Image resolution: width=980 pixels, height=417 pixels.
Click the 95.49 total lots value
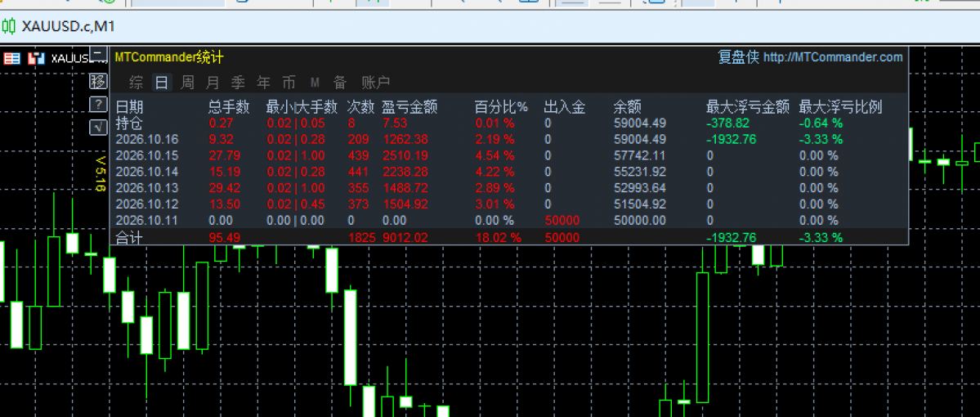click(225, 238)
